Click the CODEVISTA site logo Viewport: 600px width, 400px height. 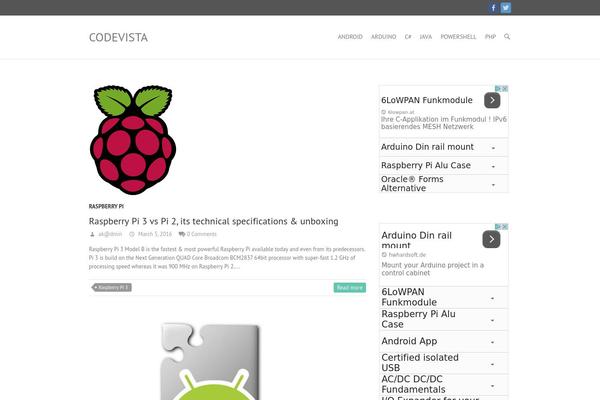pos(118,38)
